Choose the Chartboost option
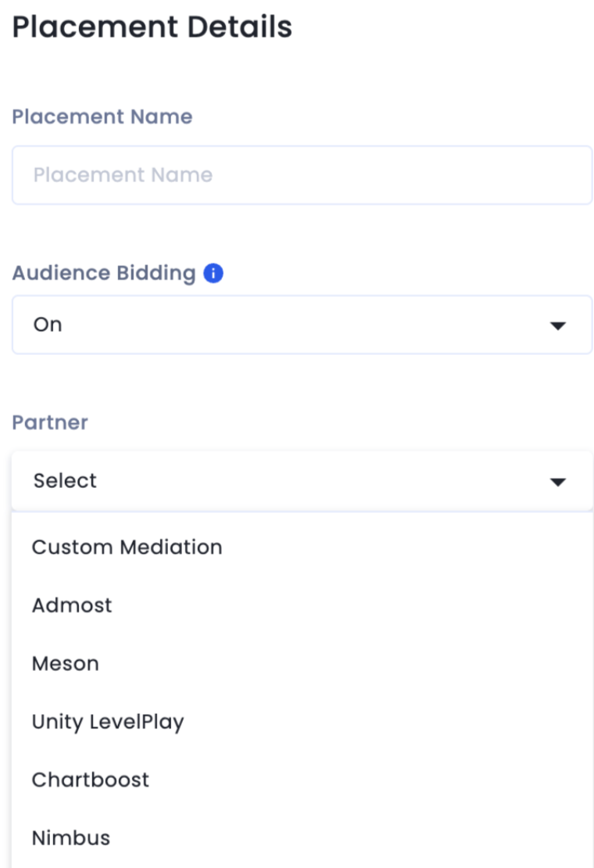Image resolution: width=594 pixels, height=868 pixels. tap(91, 780)
